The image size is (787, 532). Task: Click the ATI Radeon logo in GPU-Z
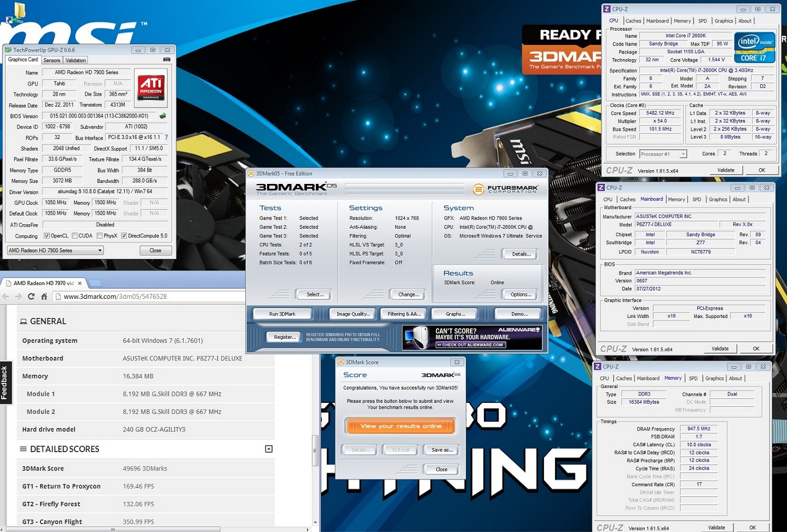tap(151, 88)
